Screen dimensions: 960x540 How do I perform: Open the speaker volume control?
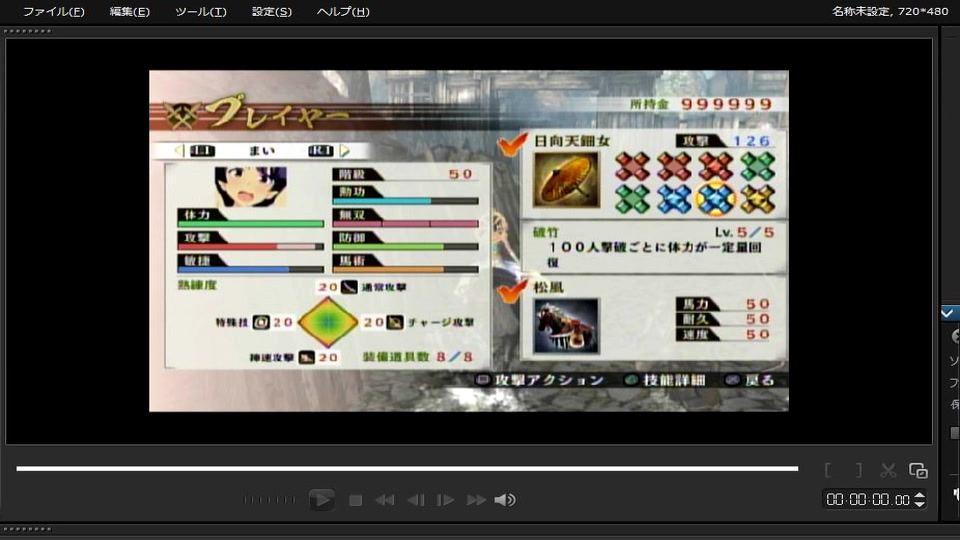click(x=505, y=500)
